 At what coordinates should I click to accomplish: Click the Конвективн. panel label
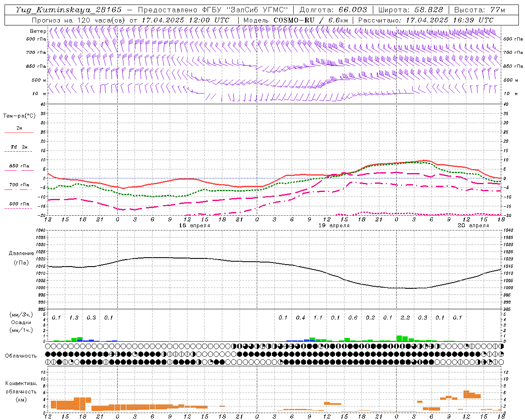coord(21,383)
